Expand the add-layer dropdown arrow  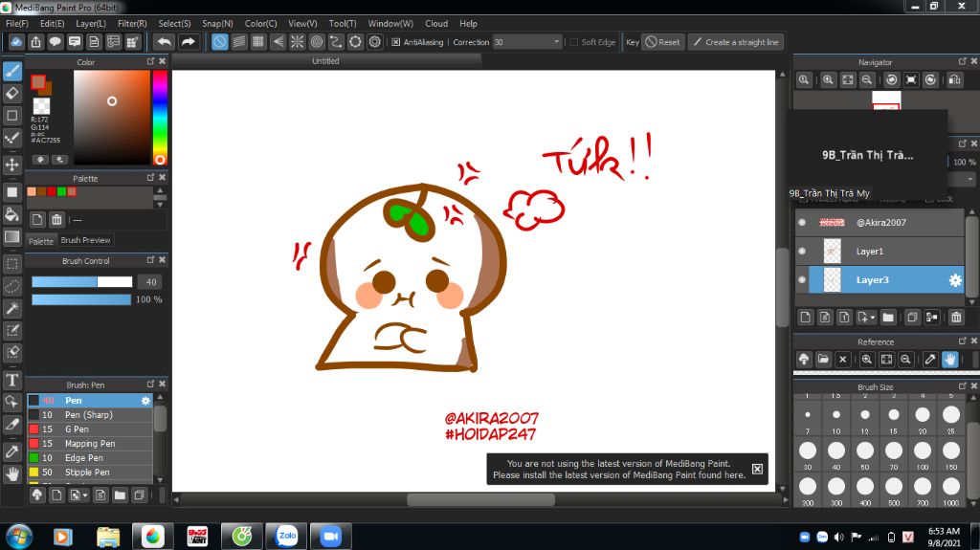(873, 318)
